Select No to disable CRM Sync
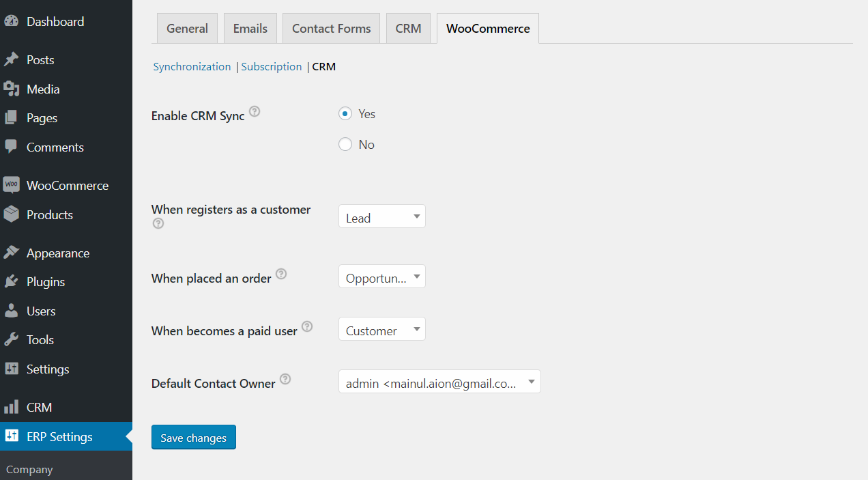 click(x=345, y=144)
